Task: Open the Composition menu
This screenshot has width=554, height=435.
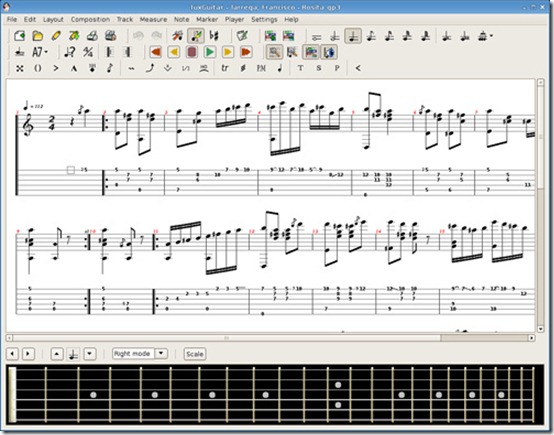Action: pyautogui.click(x=90, y=19)
